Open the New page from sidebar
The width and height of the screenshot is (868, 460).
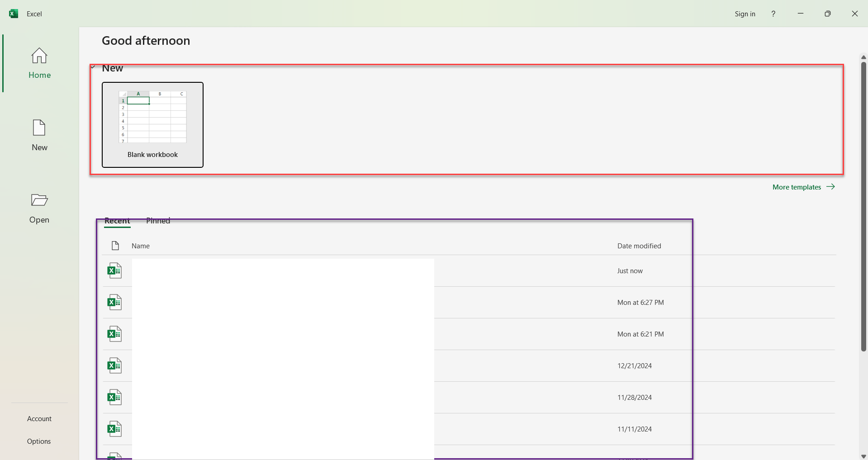click(x=39, y=136)
